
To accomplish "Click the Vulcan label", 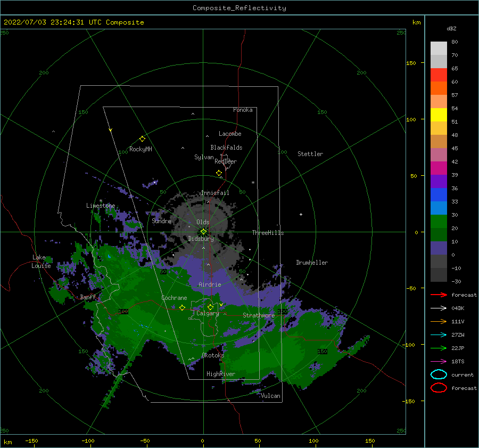I will pyautogui.click(x=271, y=396).
